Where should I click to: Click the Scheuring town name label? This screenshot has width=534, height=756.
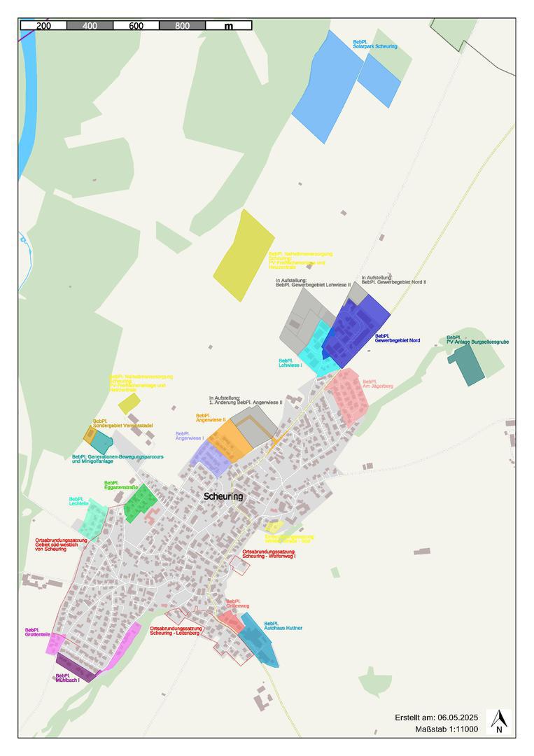[223, 496]
